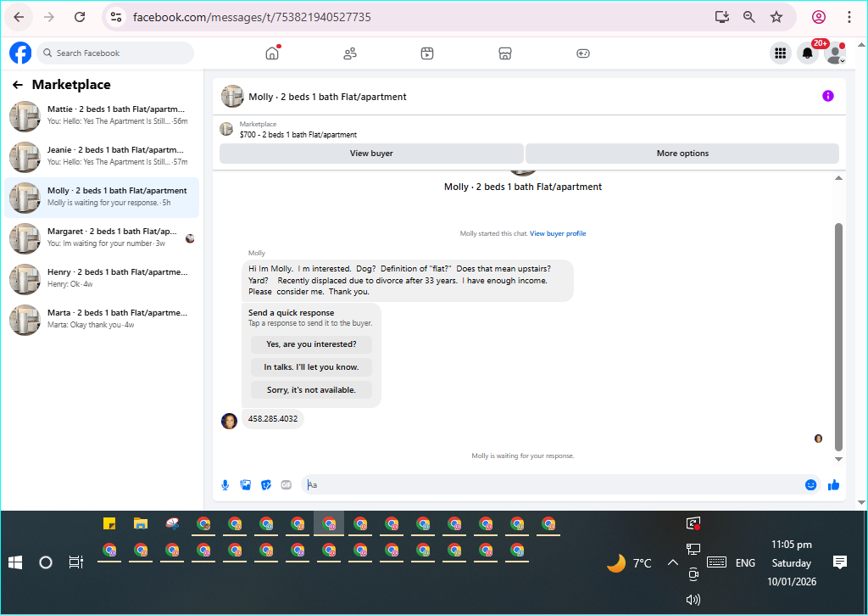The image size is (868, 615).
Task: Open the Chrome profile icon
Action: click(x=819, y=17)
